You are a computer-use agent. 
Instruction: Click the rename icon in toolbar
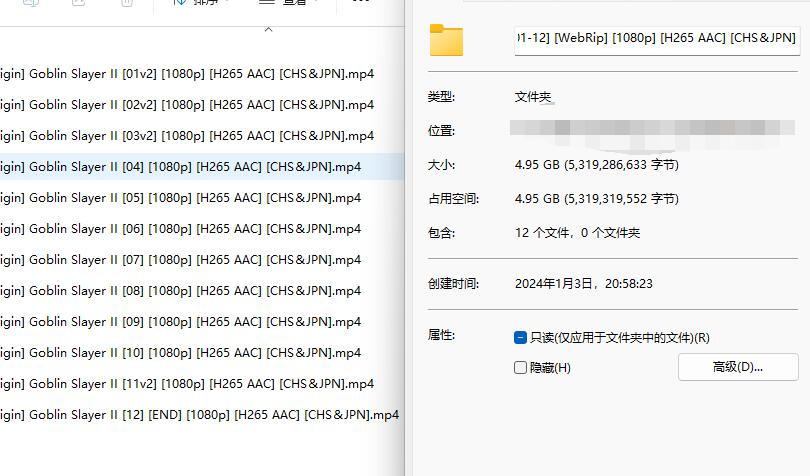[x=31, y=3]
